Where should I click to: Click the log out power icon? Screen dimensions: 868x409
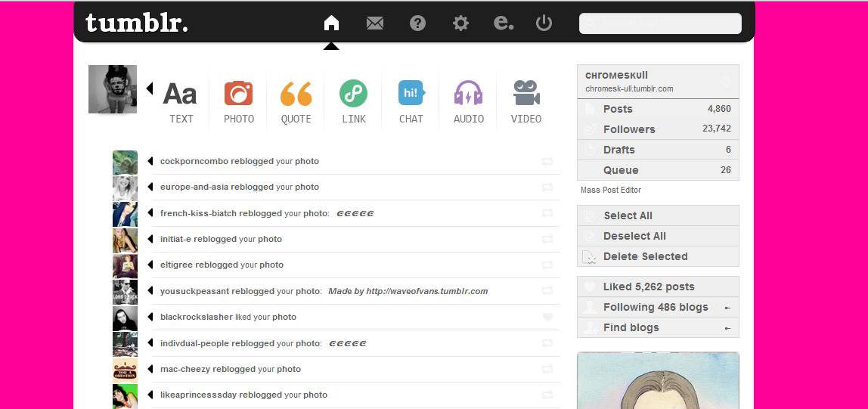[x=544, y=23]
